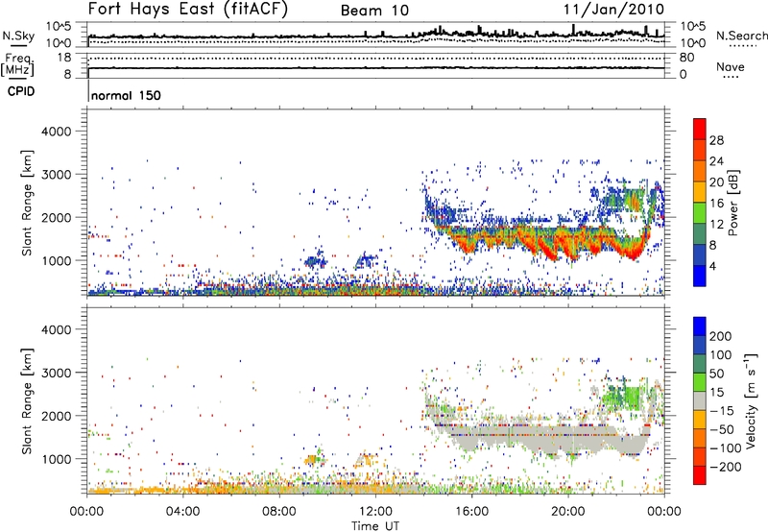Image resolution: width=768 pixels, height=532 pixels.
Task: Click the '28' Power colorbar value
Action: coord(716,140)
